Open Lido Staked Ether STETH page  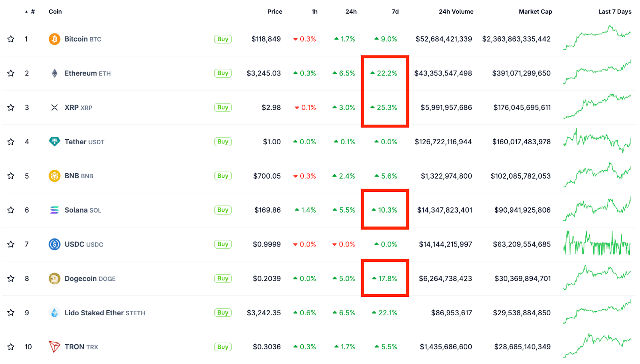pyautogui.click(x=105, y=313)
